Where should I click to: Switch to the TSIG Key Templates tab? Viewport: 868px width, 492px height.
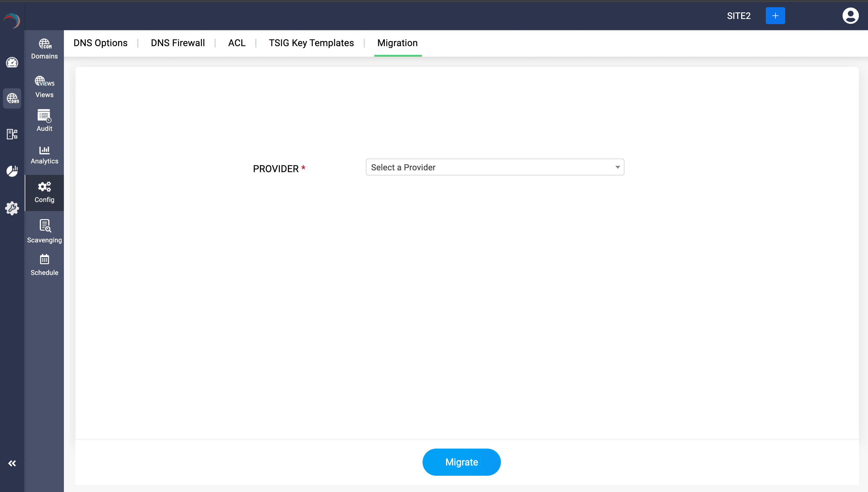pos(311,43)
